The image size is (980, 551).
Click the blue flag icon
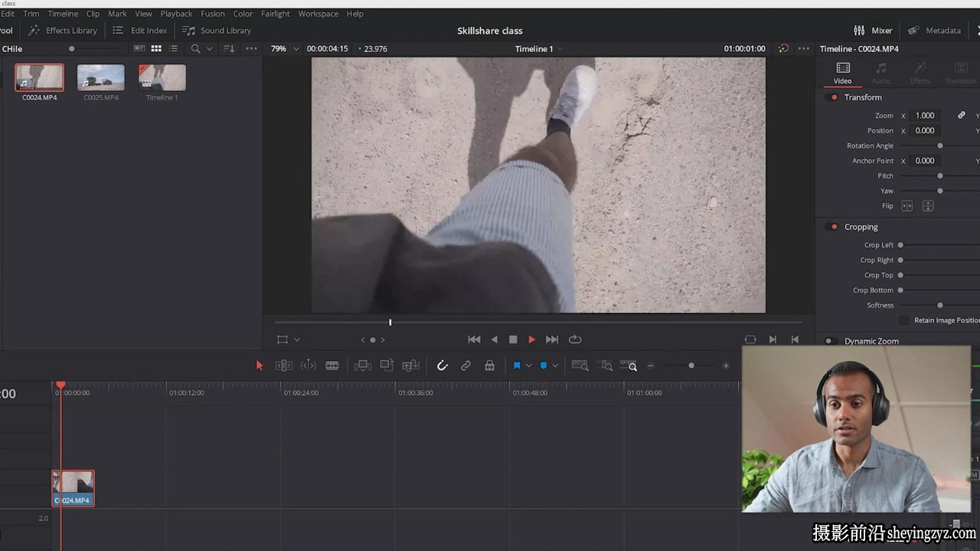(x=517, y=366)
